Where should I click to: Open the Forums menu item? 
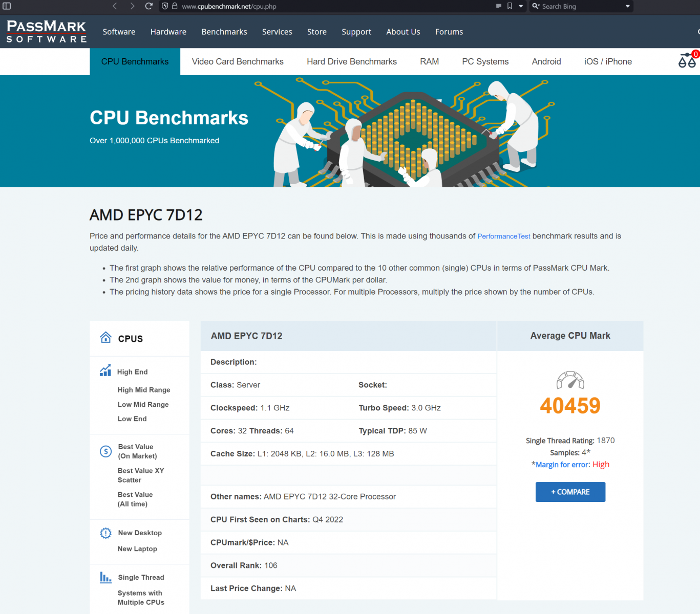[449, 32]
